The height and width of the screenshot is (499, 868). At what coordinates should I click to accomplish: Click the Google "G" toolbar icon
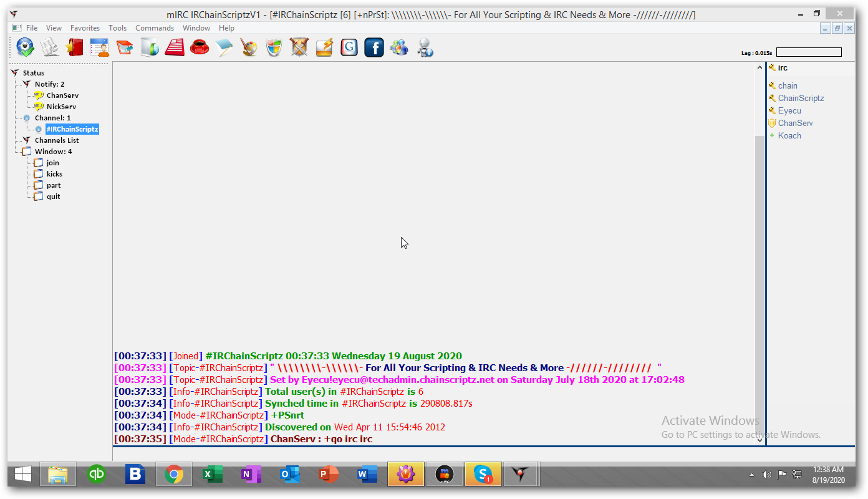tap(349, 47)
